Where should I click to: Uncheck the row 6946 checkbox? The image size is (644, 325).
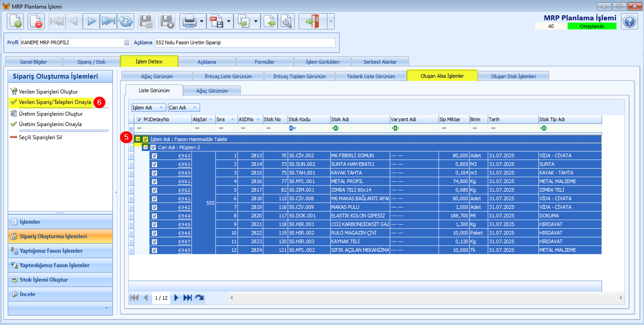pos(154,233)
